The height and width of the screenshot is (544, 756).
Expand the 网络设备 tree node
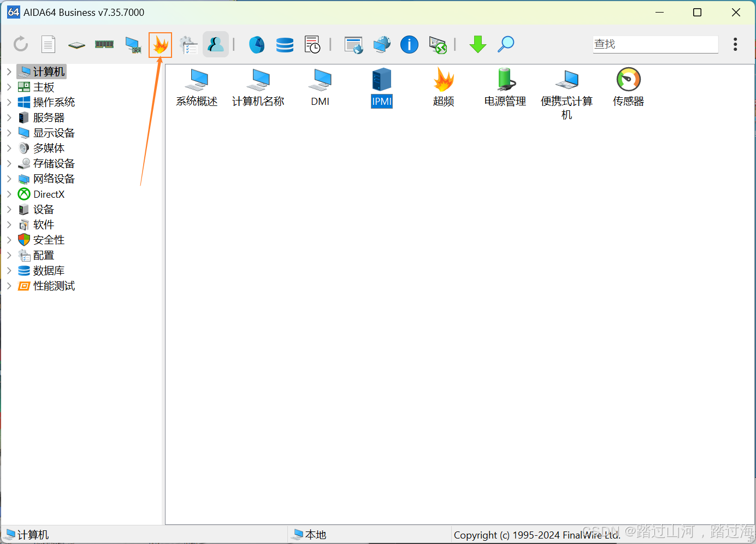[x=9, y=179]
